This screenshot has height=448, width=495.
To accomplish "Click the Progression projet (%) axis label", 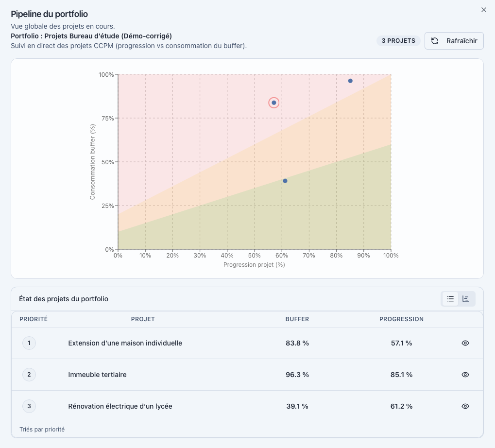I will click(254, 264).
